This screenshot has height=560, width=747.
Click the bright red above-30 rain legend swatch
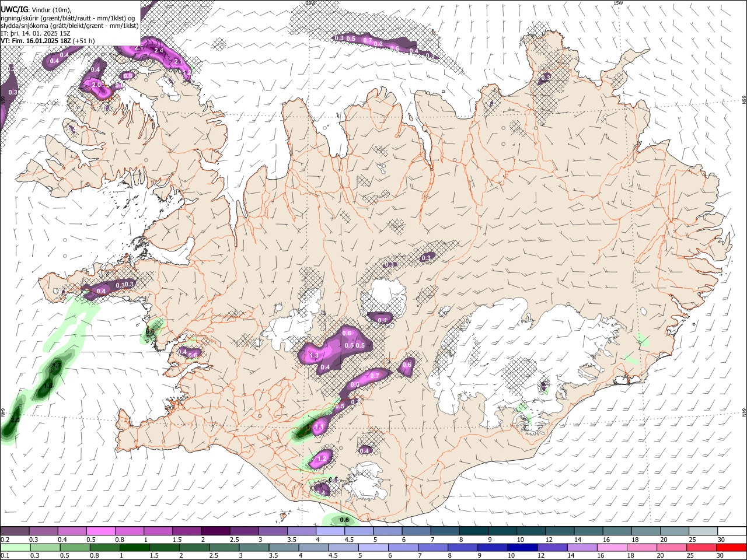(731, 547)
